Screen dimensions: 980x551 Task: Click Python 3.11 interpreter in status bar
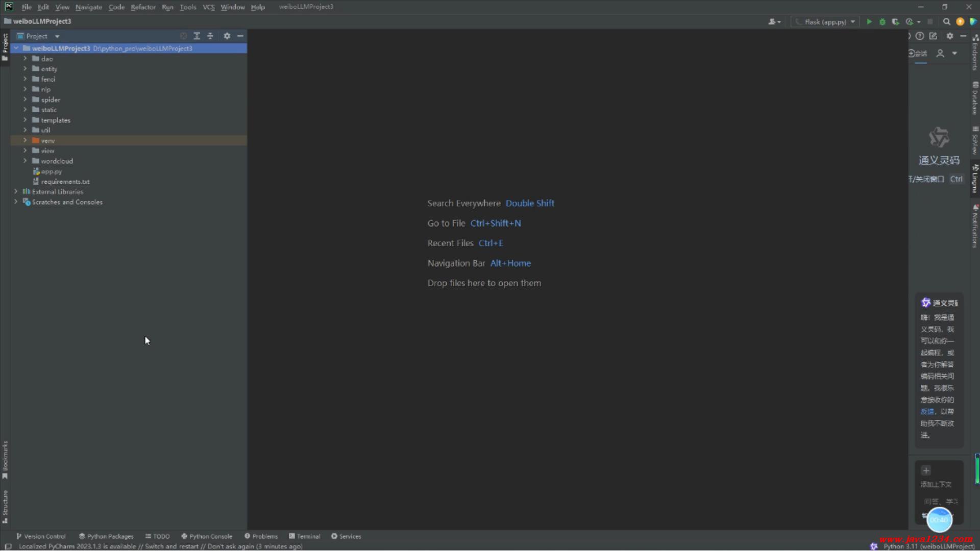click(928, 546)
